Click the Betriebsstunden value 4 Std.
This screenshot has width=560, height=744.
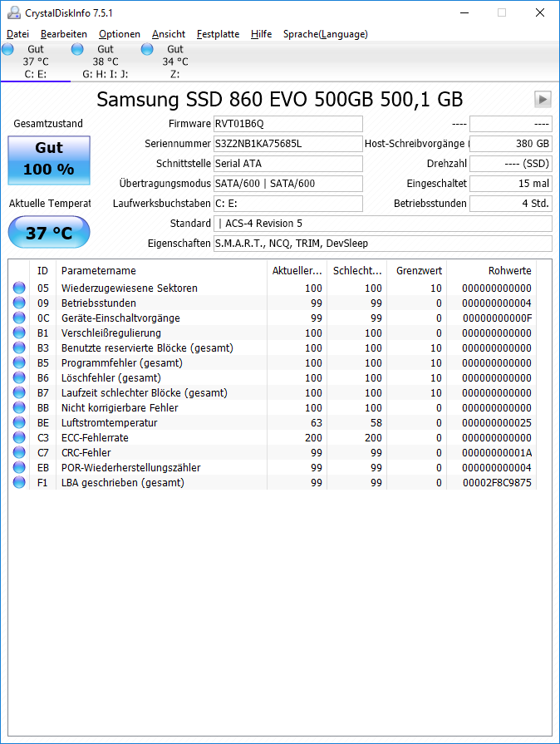[511, 204]
